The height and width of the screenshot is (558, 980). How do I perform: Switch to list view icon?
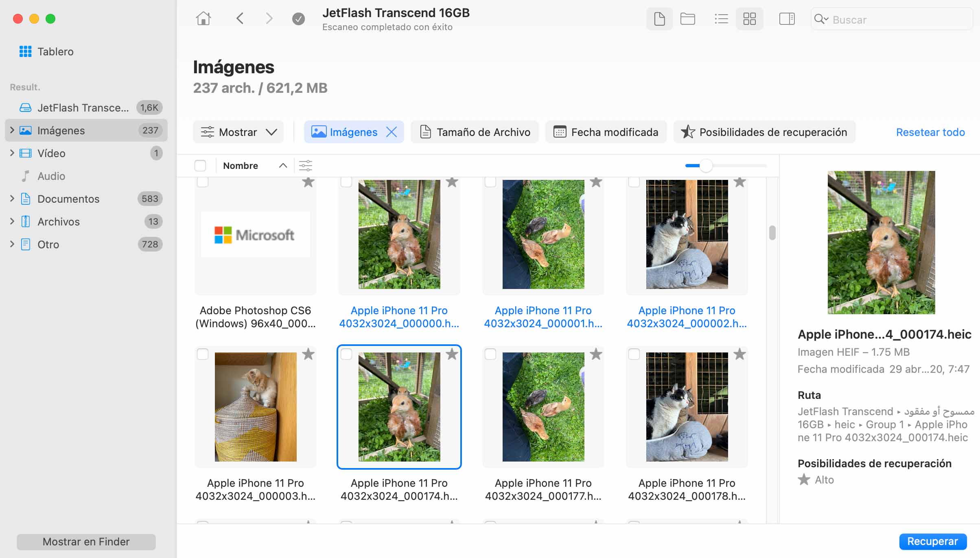coord(721,19)
